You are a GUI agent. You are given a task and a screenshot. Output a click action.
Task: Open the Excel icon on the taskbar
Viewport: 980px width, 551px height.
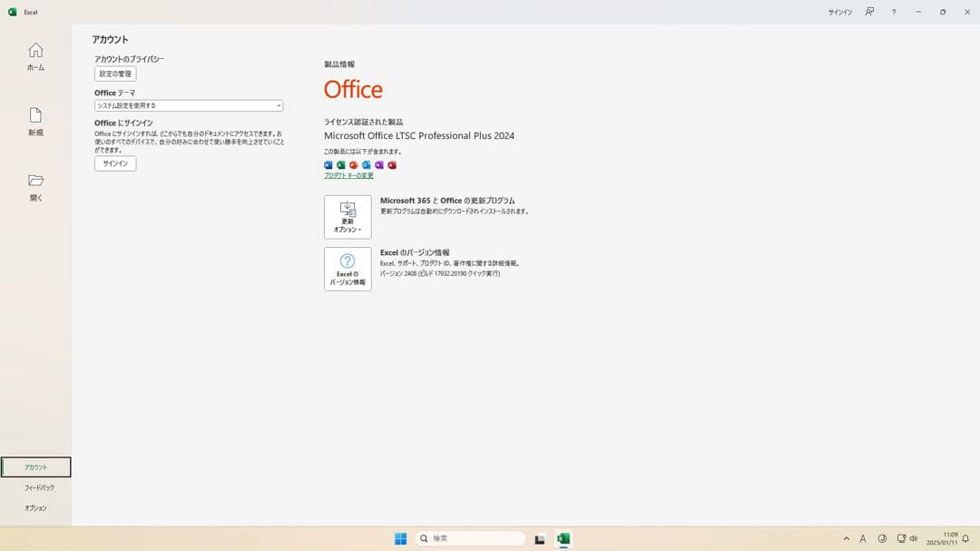563,537
